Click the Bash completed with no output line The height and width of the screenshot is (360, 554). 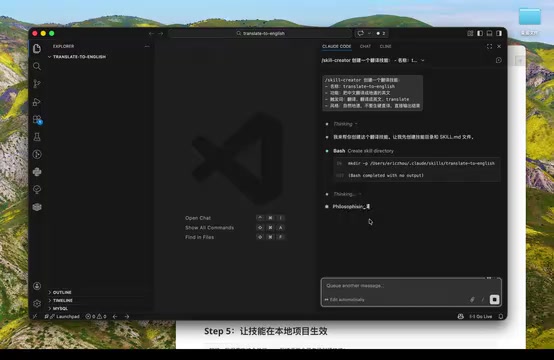coord(386,176)
